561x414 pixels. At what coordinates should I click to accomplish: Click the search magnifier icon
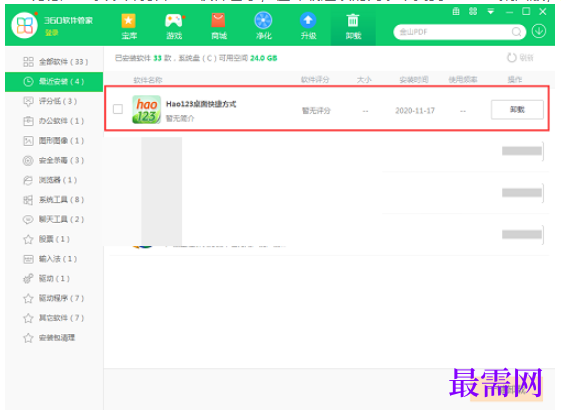[516, 32]
